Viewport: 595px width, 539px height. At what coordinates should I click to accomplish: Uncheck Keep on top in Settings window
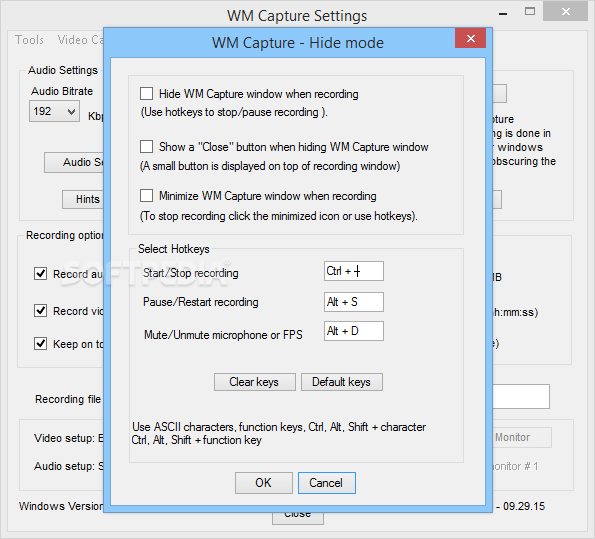[41, 344]
